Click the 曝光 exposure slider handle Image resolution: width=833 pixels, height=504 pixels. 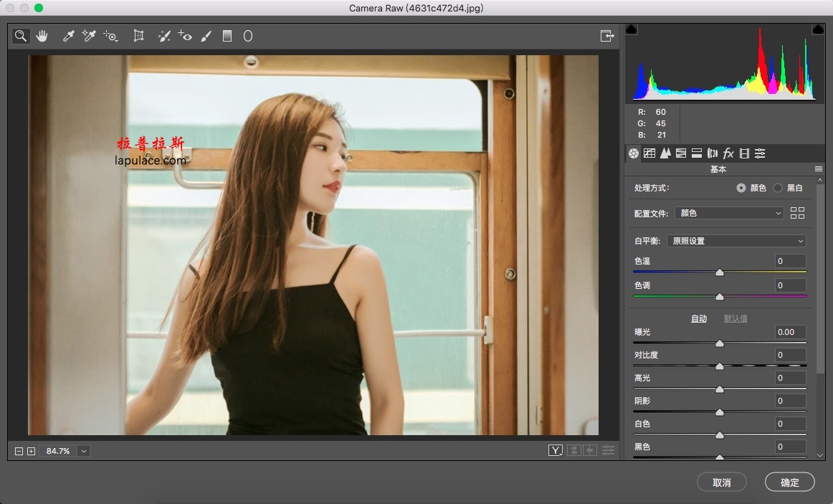[x=719, y=343]
